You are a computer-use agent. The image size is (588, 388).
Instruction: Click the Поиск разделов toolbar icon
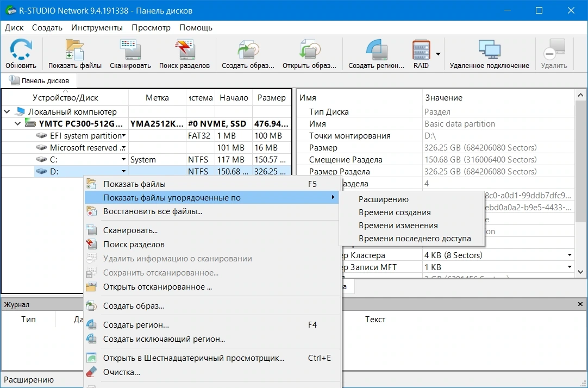[184, 49]
